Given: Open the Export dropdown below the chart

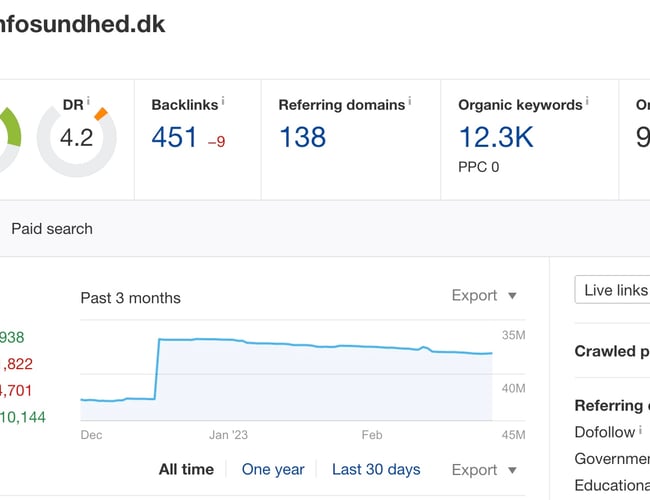Looking at the screenshot, I should pos(484,469).
